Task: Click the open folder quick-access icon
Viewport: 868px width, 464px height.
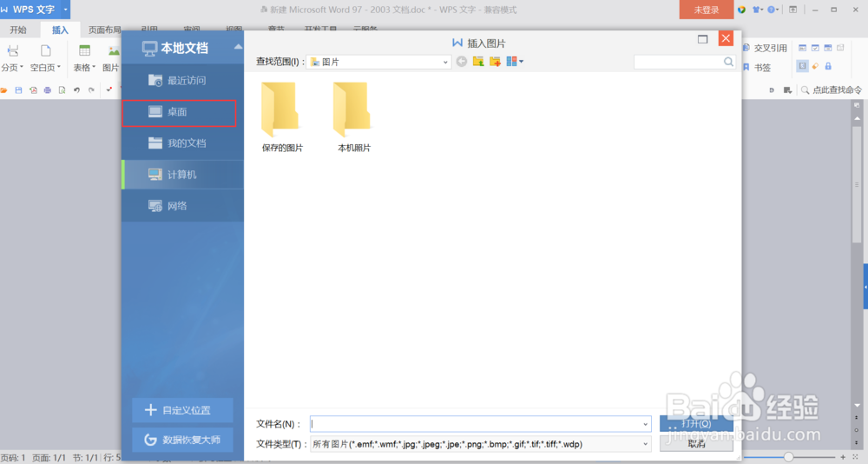Action: pos(3,89)
